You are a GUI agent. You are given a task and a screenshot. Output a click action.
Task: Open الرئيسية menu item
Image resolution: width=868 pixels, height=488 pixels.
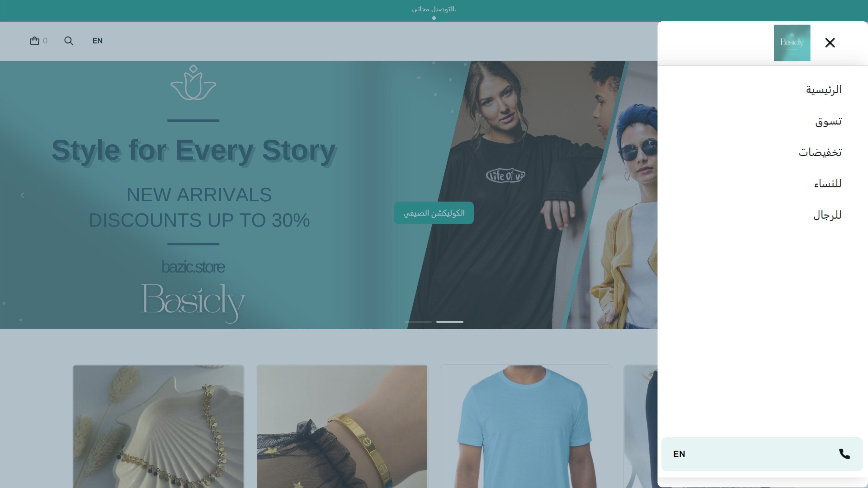824,90
